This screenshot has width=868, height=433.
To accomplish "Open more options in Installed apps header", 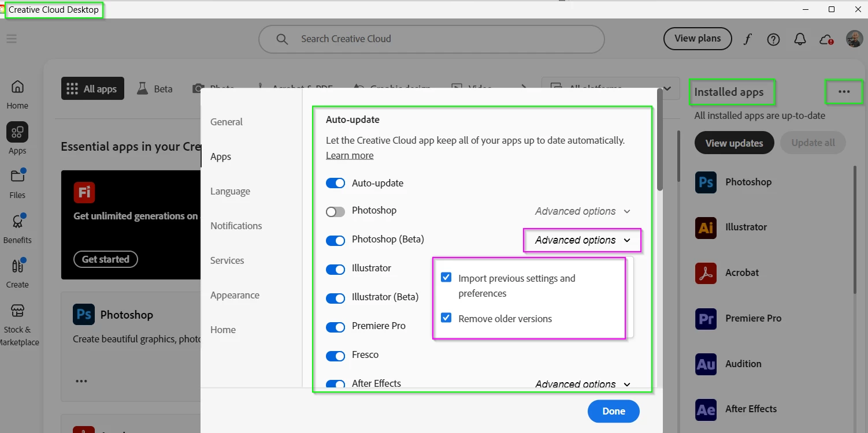I will pyautogui.click(x=844, y=92).
